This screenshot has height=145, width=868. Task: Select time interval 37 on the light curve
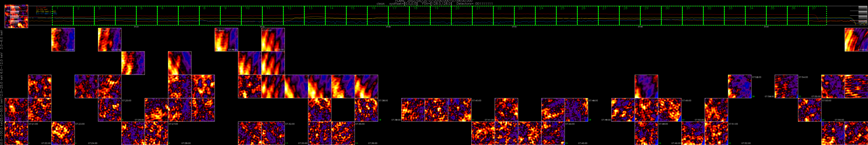(817, 16)
